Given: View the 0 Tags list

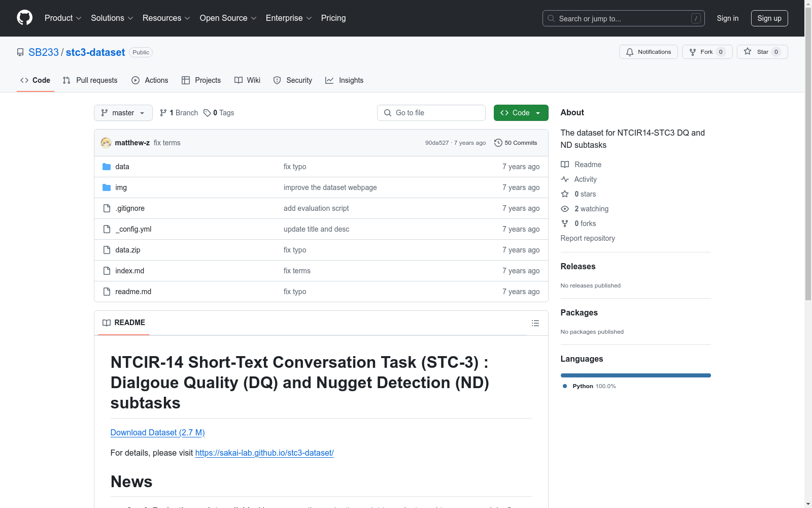Looking at the screenshot, I should (x=219, y=113).
